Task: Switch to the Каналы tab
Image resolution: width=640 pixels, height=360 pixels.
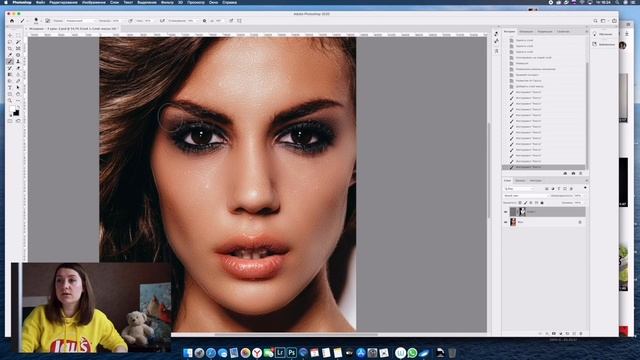Action: (520, 180)
